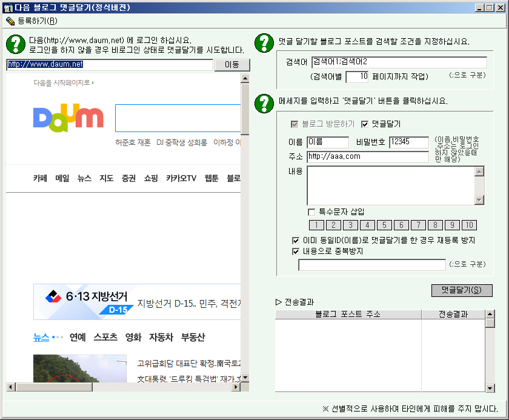Toggle the 댓글달기 checkbox
This screenshot has height=420, width=509.
point(365,124)
